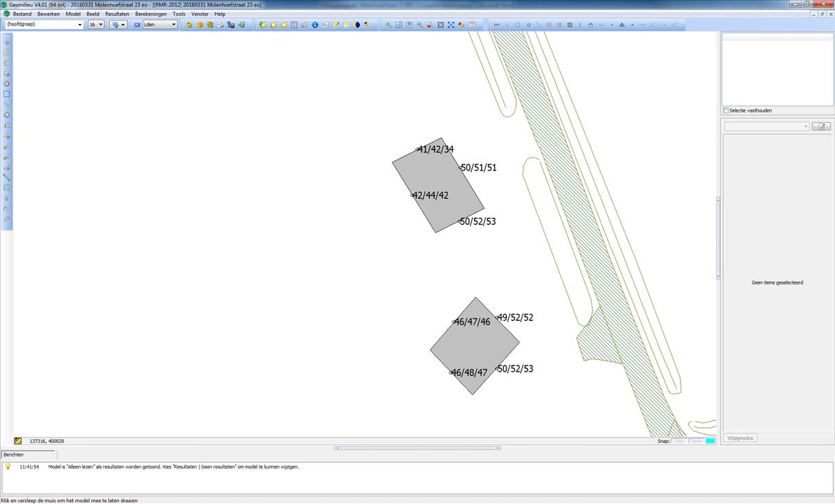The image size is (835, 504).
Task: Click the empty square outline icon in drawing toolbar
Action: 517,25
